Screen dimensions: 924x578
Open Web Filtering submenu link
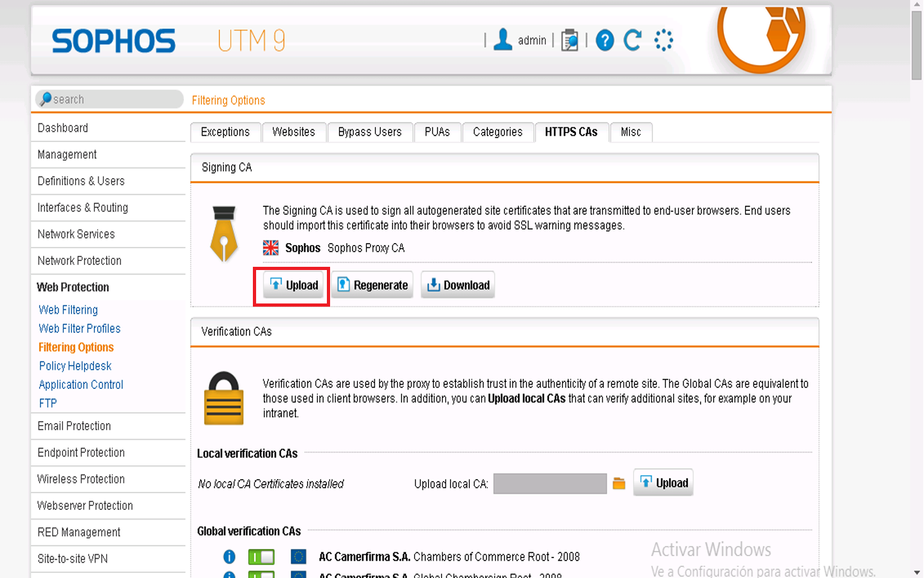pyautogui.click(x=68, y=310)
